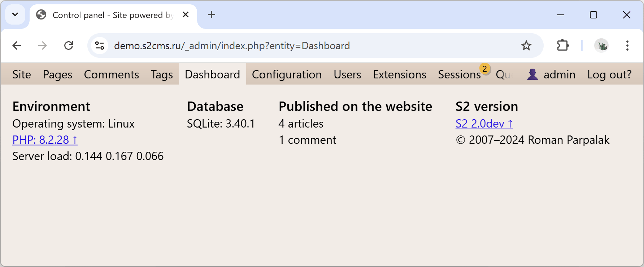The width and height of the screenshot is (644, 267).
Task: Open the Extensions section
Action: [400, 74]
